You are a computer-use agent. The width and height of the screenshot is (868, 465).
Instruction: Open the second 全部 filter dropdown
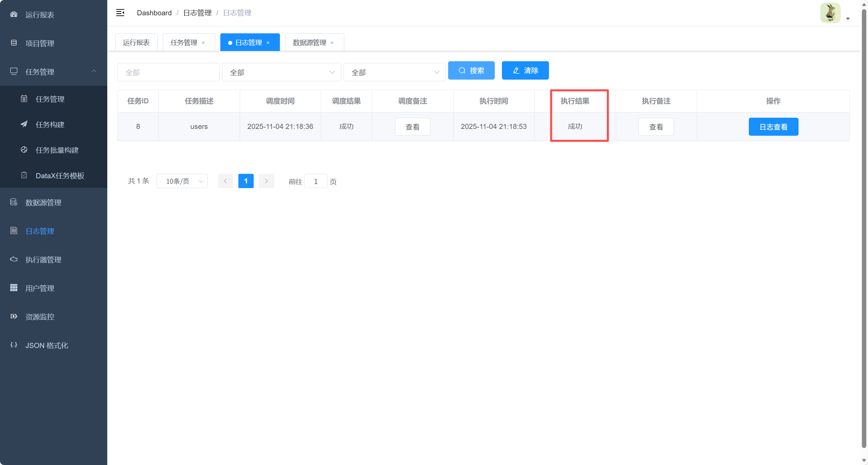tap(394, 72)
